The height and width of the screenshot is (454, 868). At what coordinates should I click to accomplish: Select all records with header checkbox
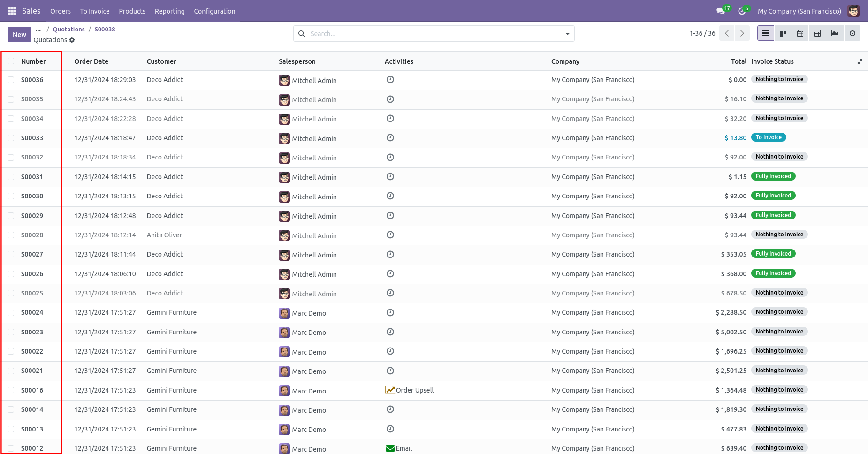11,61
